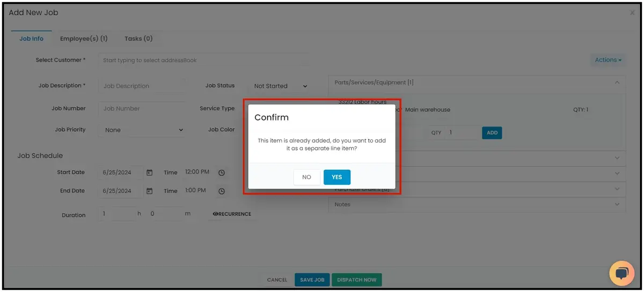Click the Select Customer input field
This screenshot has width=644, height=292.
click(204, 60)
